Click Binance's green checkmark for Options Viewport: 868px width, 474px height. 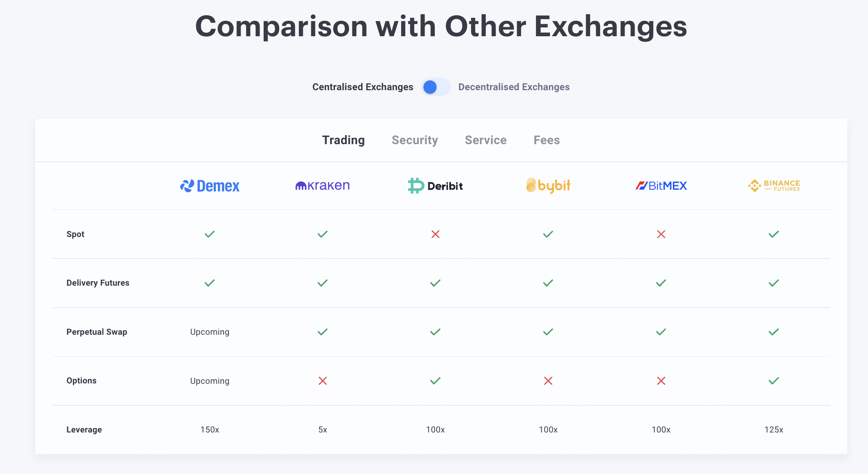pyautogui.click(x=774, y=381)
